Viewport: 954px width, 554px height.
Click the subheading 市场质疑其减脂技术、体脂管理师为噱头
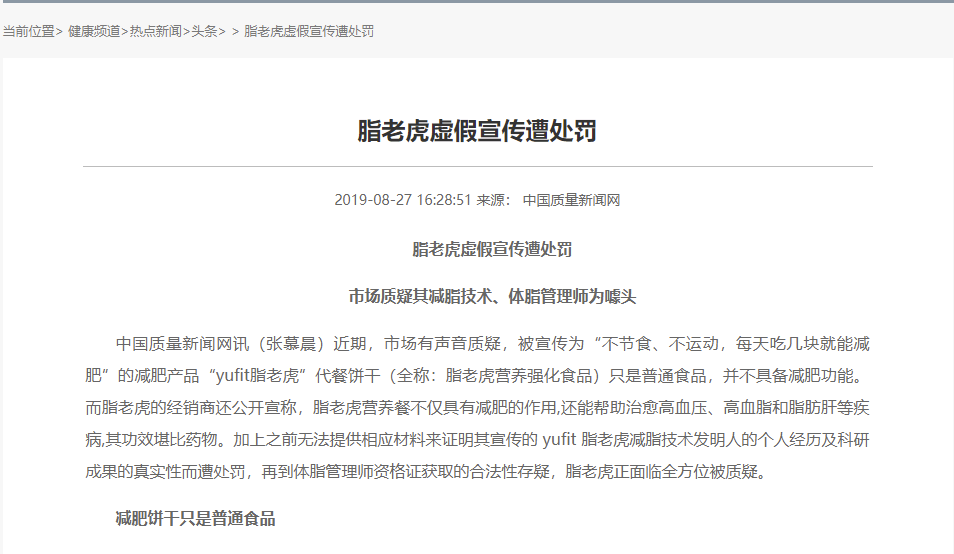(x=492, y=297)
